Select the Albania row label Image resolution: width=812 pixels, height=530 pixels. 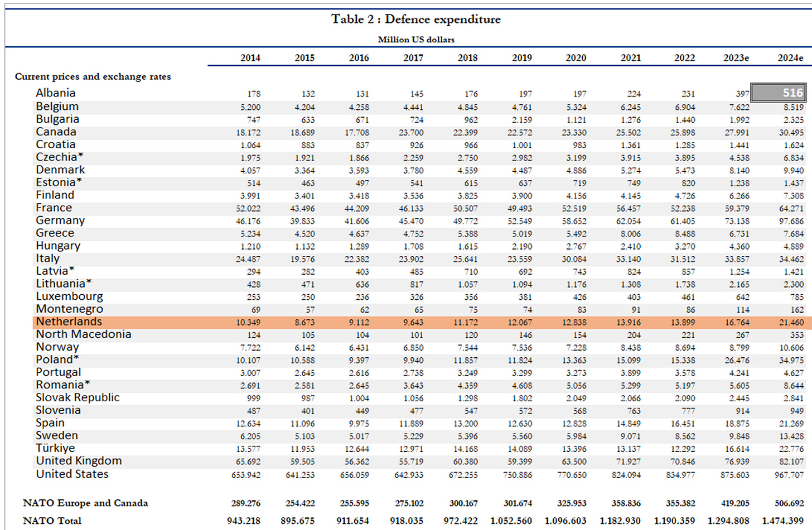pos(56,93)
